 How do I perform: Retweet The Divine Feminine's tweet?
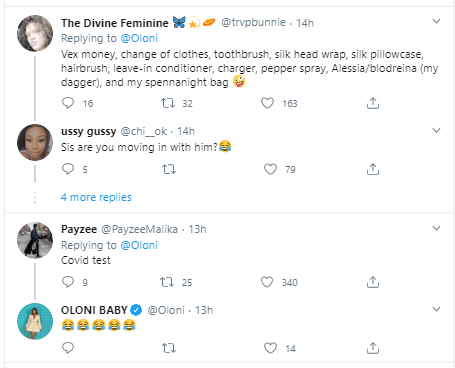(168, 103)
